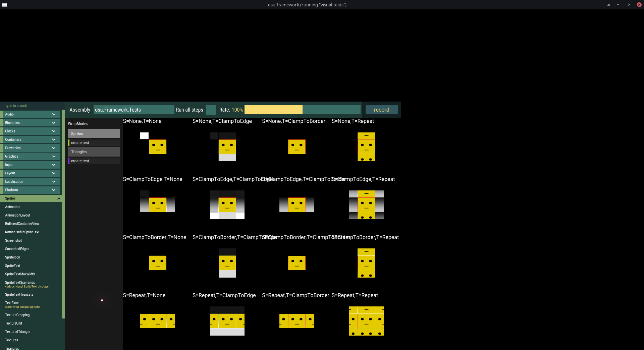644x350 pixels.
Task: Expand the Platform group chevron
Action: (x=54, y=190)
